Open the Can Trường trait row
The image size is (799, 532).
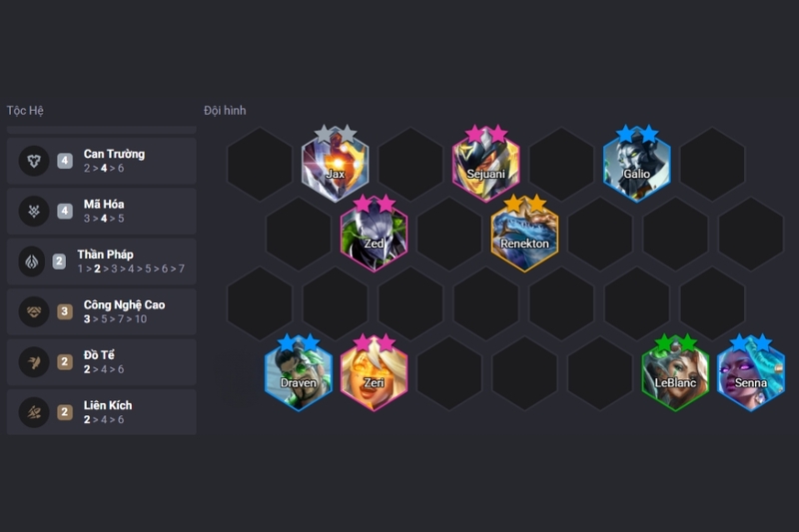(102, 161)
